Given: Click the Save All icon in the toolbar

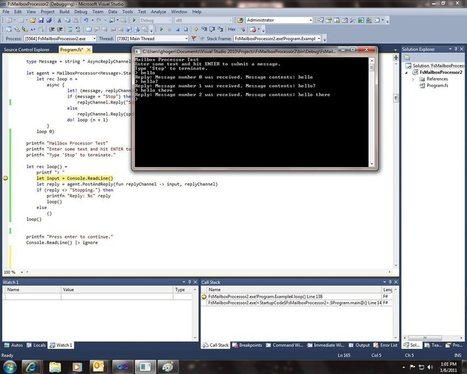Looking at the screenshot, I should click(x=49, y=20).
